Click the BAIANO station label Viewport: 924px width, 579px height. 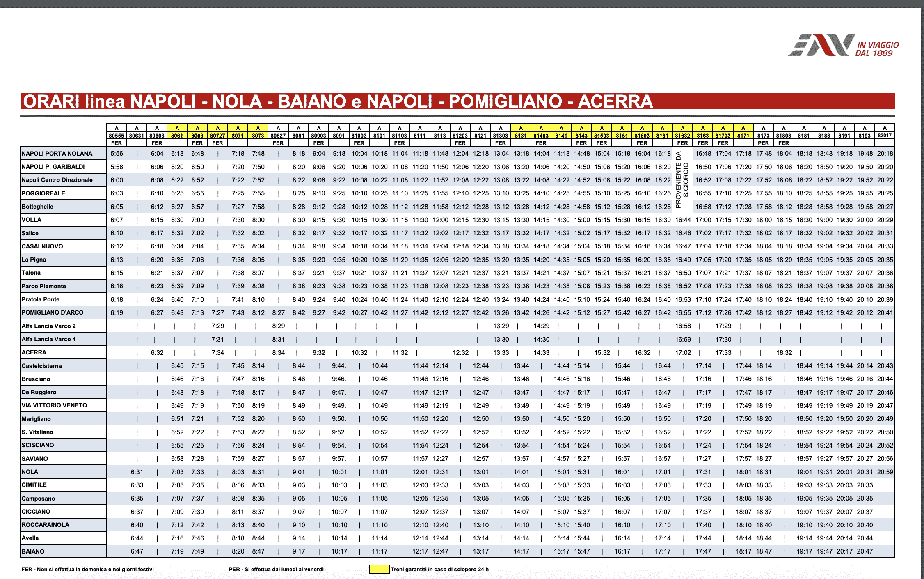33,551
